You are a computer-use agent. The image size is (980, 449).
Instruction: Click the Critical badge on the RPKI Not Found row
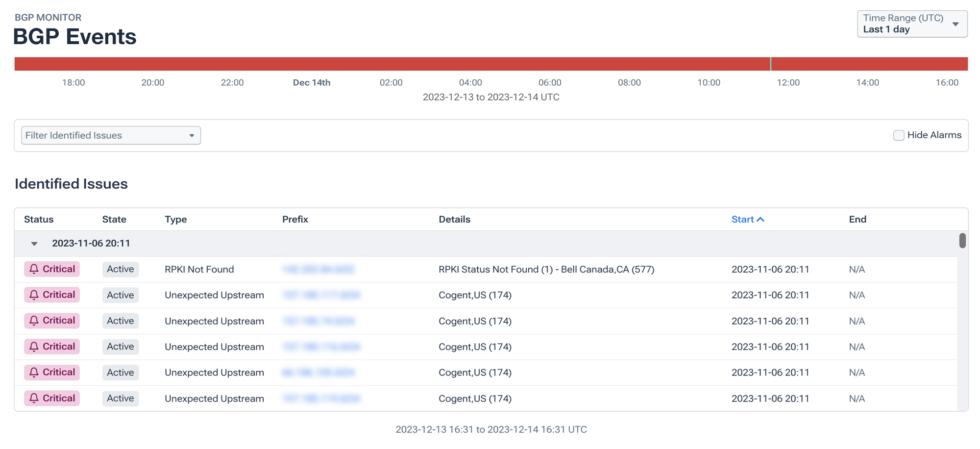[51, 269]
